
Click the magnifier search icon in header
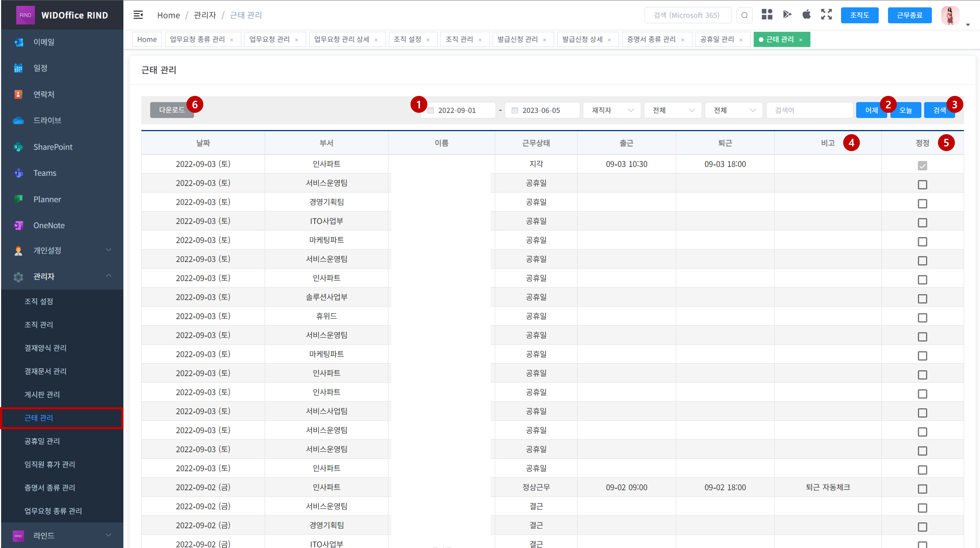coord(745,15)
